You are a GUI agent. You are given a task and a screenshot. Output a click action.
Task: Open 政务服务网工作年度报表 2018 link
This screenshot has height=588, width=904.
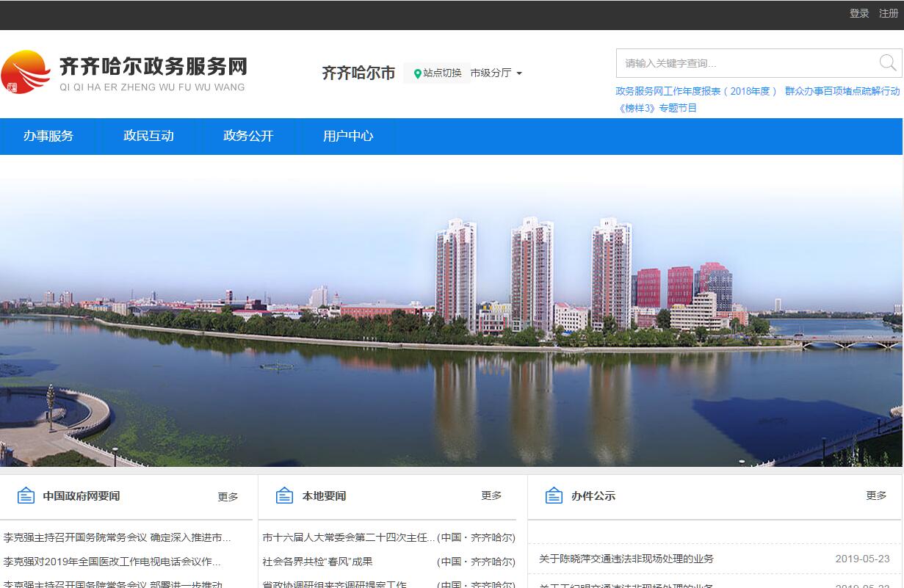click(695, 91)
